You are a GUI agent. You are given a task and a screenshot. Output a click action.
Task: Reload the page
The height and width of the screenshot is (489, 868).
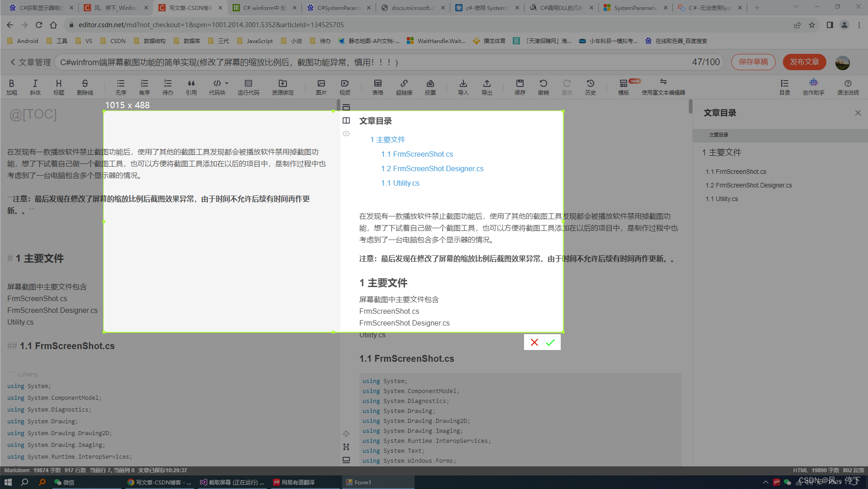pos(39,25)
